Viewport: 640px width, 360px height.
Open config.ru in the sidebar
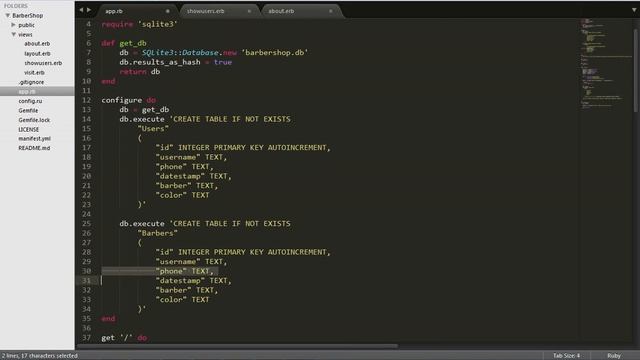[30, 101]
